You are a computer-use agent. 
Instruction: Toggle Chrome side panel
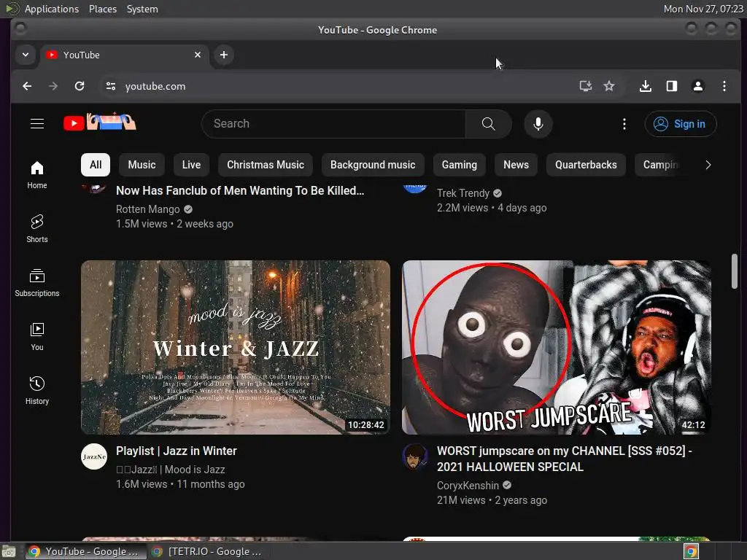pyautogui.click(x=672, y=86)
